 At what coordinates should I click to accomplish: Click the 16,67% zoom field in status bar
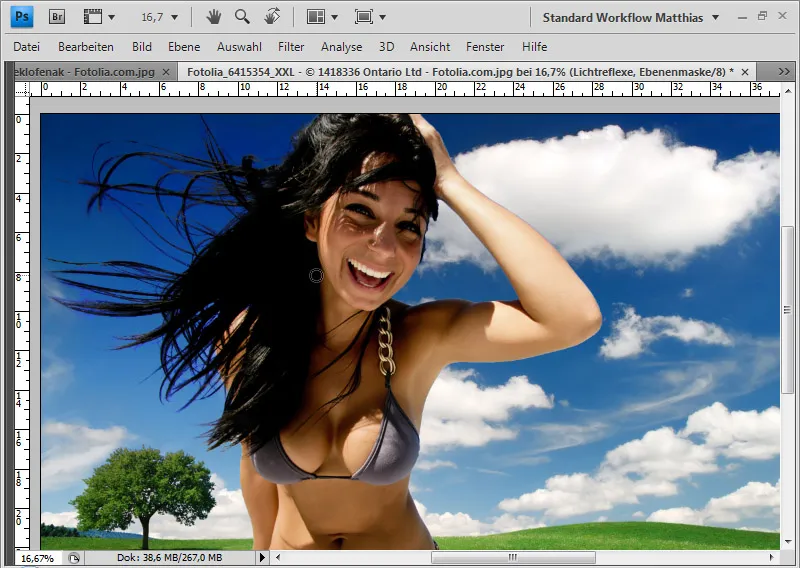[37, 558]
